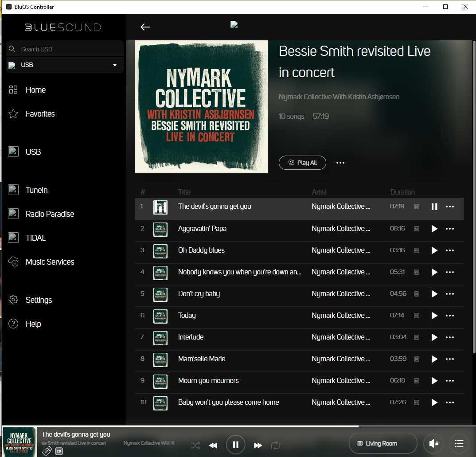
Task: Play track Don't cry baby
Action: tap(434, 294)
